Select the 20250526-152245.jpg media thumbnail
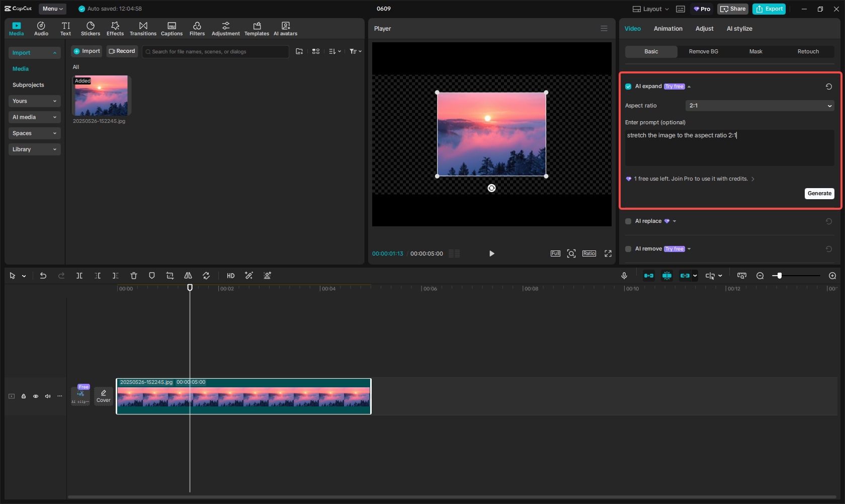The width and height of the screenshot is (845, 504). tap(101, 96)
